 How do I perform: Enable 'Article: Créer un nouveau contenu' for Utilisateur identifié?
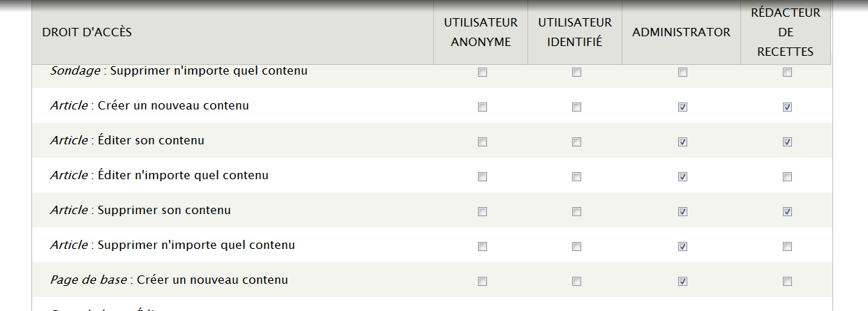click(576, 107)
